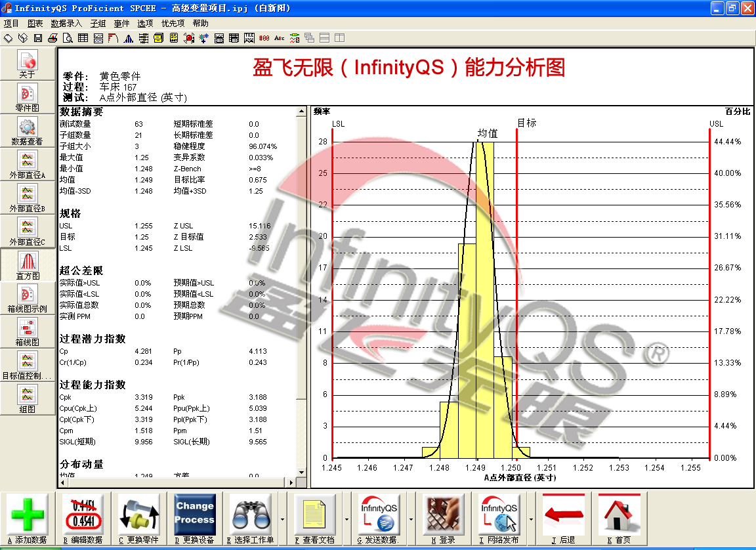Expand dropdown arrow beside 网络发布

[x=531, y=519]
